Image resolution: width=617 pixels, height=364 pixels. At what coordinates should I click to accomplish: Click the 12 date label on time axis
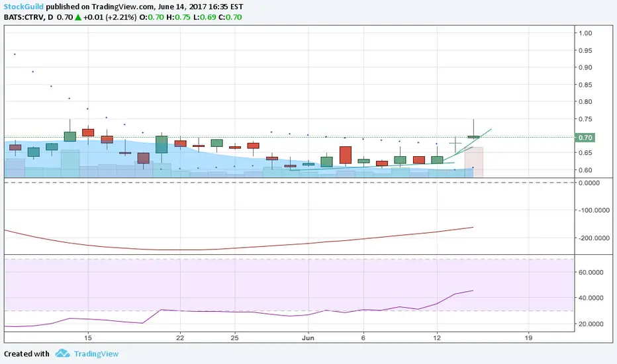[437, 338]
